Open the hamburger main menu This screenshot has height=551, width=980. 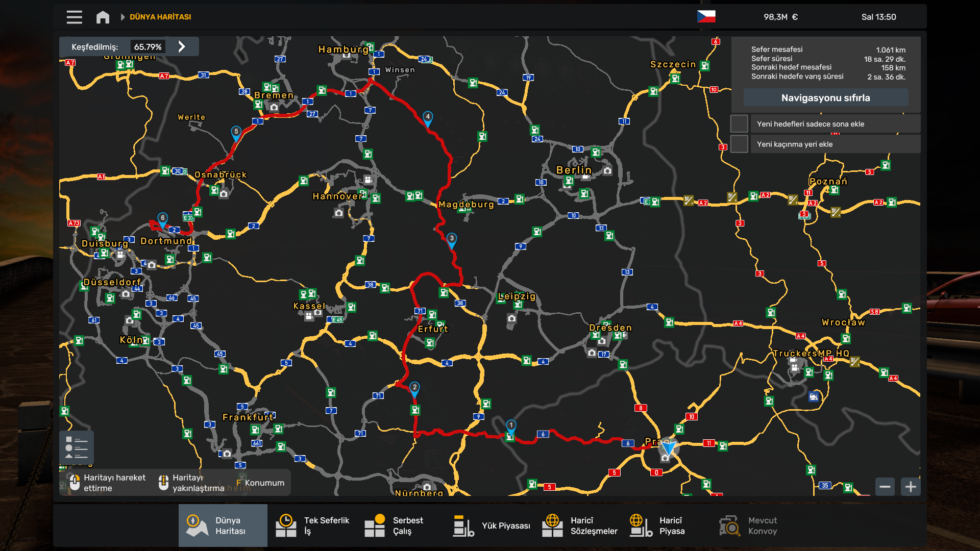[x=74, y=17]
